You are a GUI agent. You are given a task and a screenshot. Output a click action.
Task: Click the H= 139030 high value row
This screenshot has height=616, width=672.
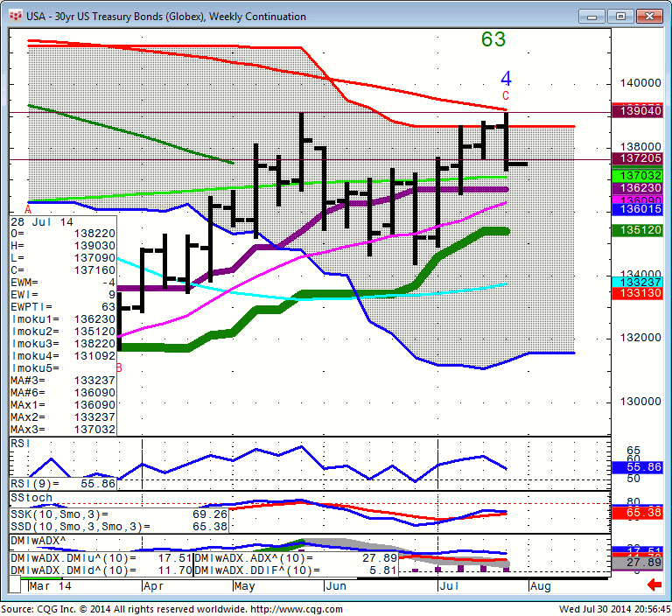63,246
